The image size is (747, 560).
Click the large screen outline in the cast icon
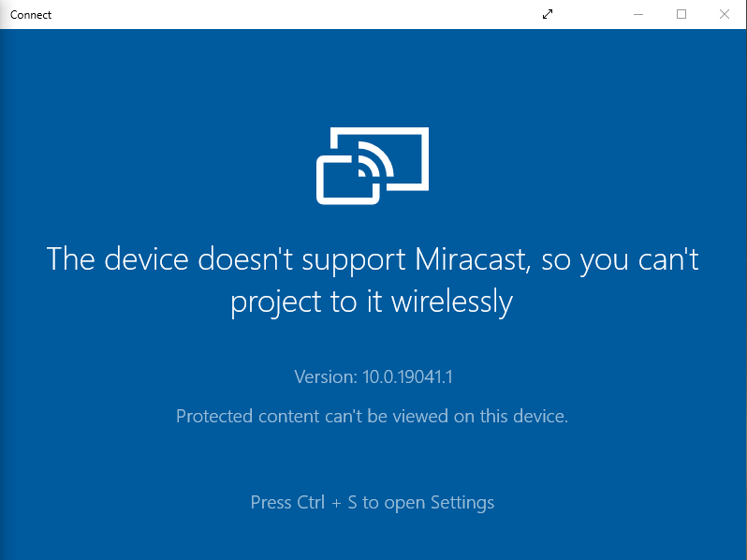(x=380, y=158)
